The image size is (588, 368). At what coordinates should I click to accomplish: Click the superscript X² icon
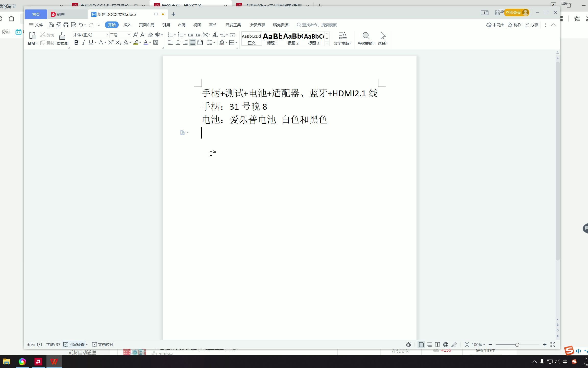(x=110, y=42)
